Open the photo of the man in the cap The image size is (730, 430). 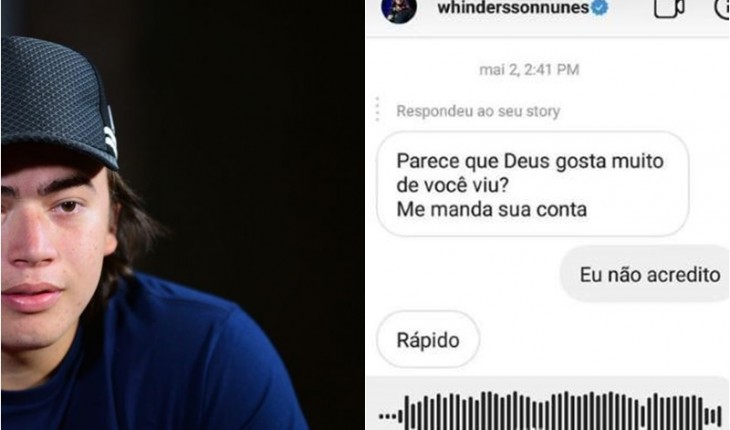pos(182,215)
